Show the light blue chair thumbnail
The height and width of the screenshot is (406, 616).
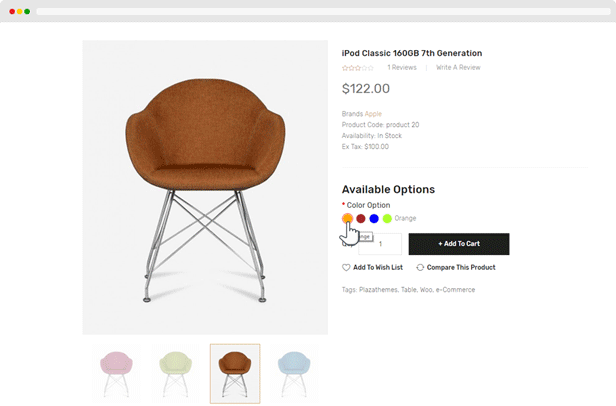pos(294,374)
